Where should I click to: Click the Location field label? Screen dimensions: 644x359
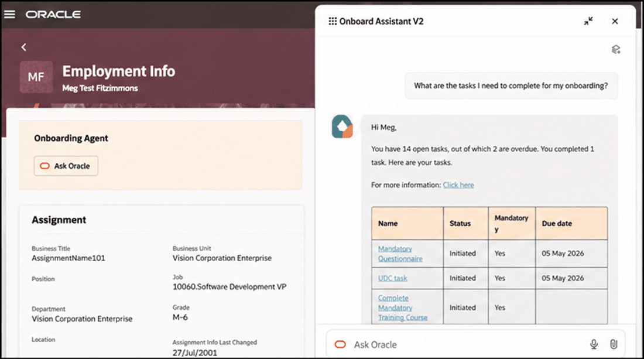(43, 340)
